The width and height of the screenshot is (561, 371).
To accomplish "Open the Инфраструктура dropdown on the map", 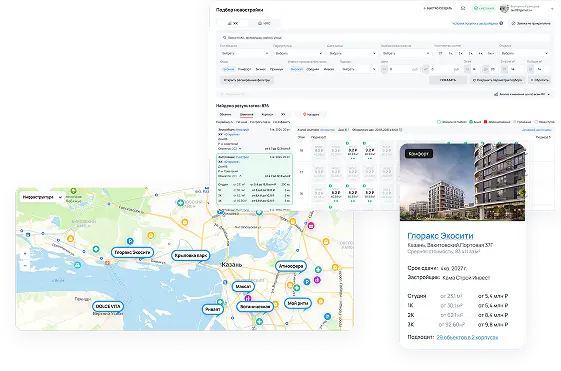I will pos(42,197).
